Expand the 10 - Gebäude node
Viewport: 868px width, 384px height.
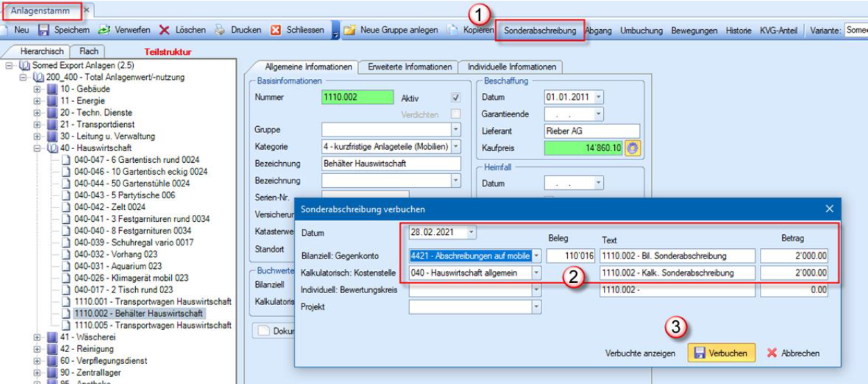click(x=37, y=89)
